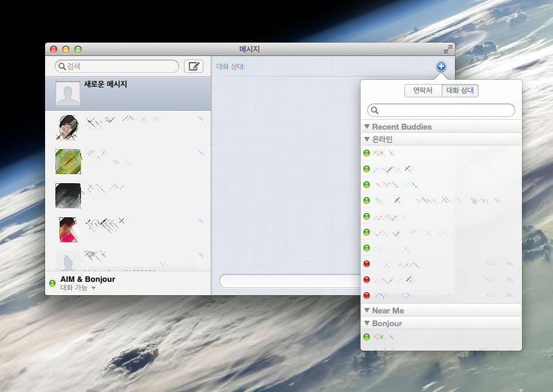Click the magnifier icon in the popover search
The image size is (553, 392).
[375, 110]
